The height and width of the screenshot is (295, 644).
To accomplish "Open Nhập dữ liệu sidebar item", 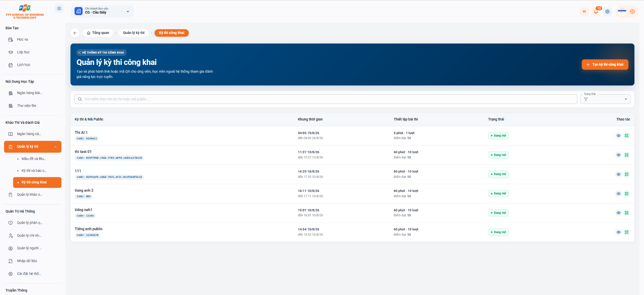I will (x=33, y=261).
